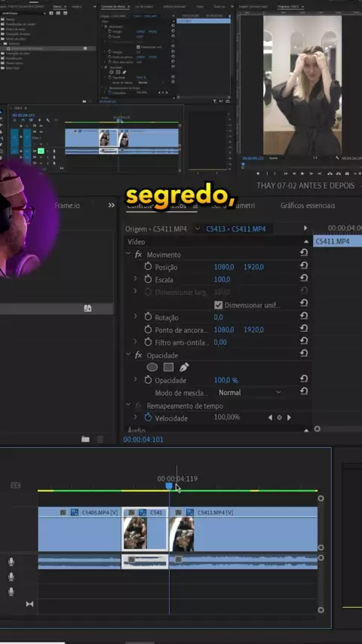Reset the Opacidade 100,0 % value
This screenshot has height=644, width=362.
coord(304,379)
